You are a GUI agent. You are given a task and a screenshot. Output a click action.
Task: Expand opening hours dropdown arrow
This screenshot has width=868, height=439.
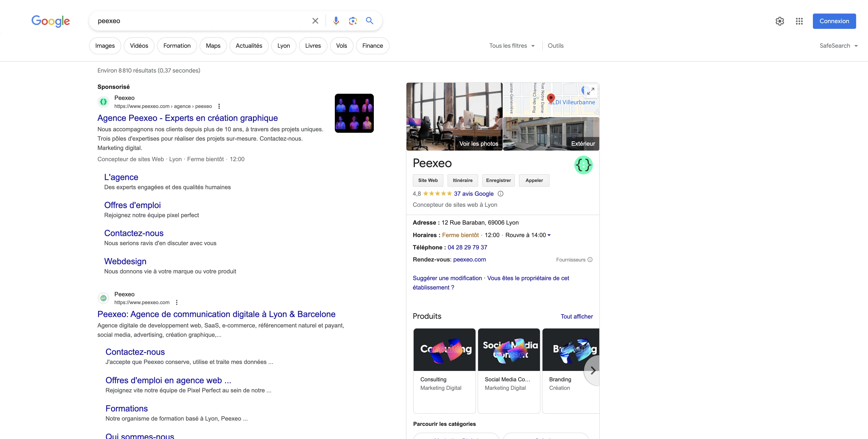549,235
